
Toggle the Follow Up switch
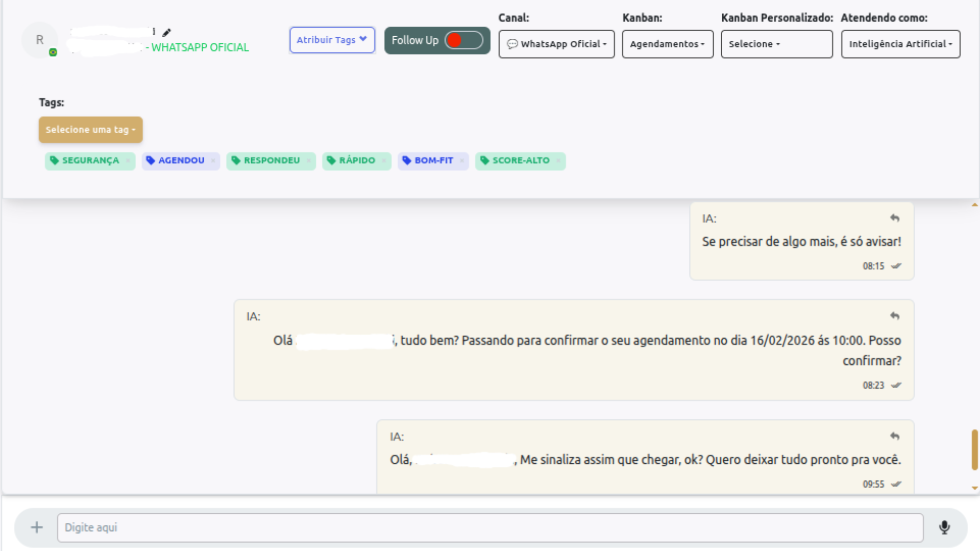pos(463,40)
